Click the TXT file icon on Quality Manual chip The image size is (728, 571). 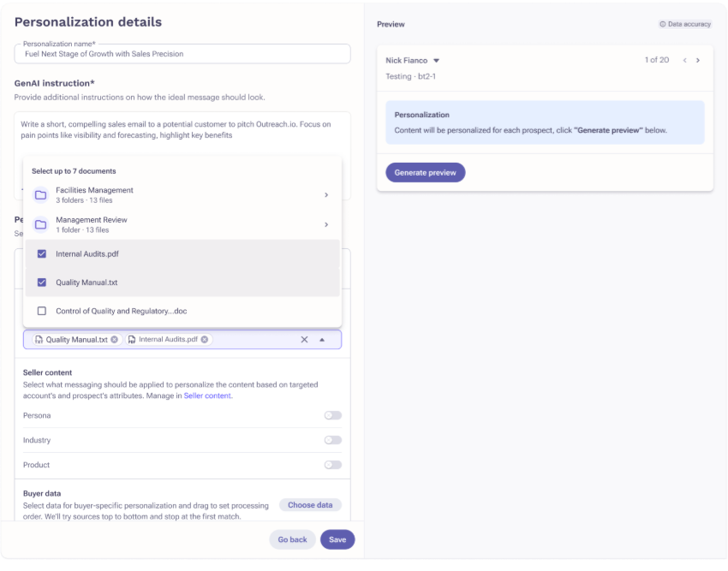39,339
